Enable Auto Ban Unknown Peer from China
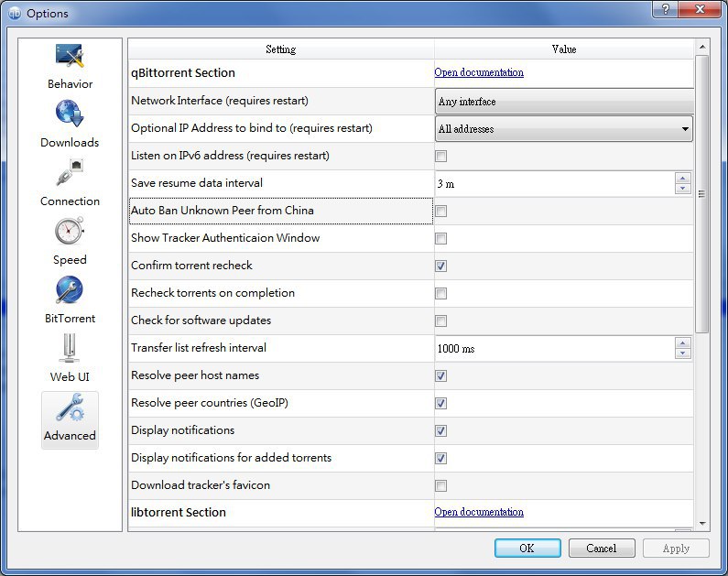728x576 pixels. click(x=441, y=212)
